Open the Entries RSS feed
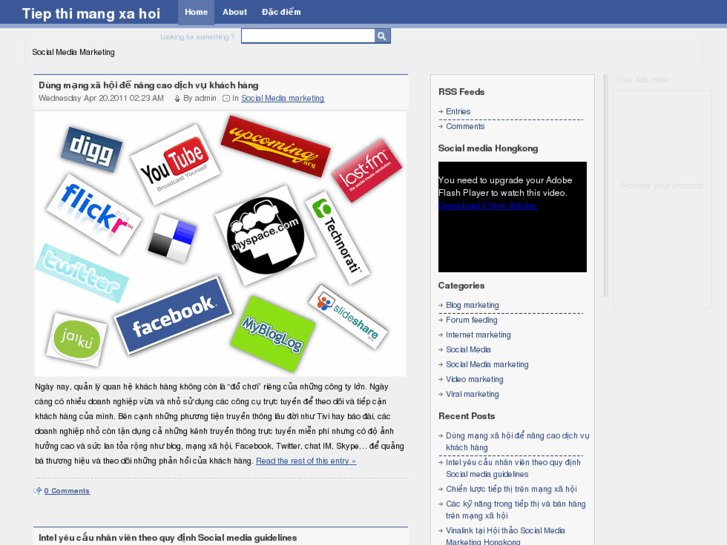 pyautogui.click(x=458, y=111)
